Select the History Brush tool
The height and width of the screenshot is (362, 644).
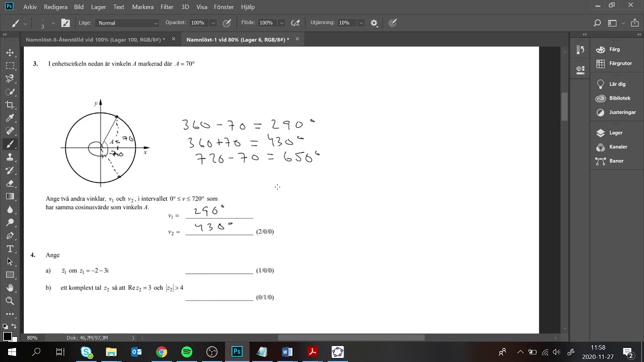10,170
